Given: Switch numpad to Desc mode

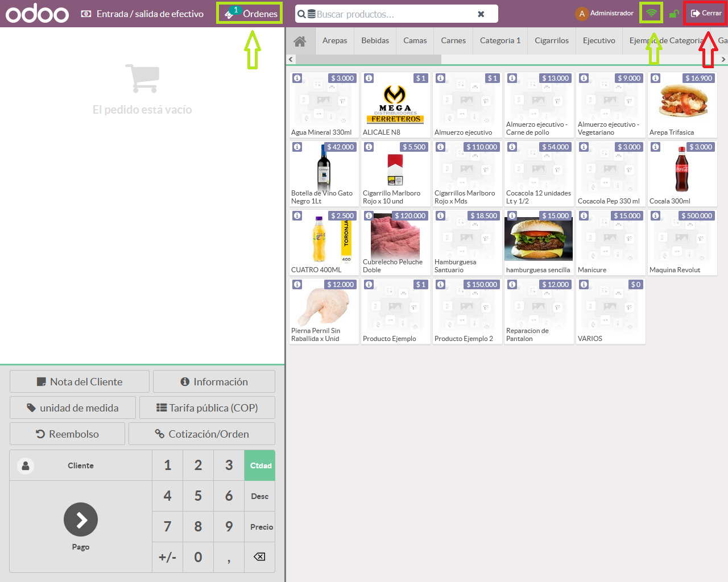Looking at the screenshot, I should 260,496.
